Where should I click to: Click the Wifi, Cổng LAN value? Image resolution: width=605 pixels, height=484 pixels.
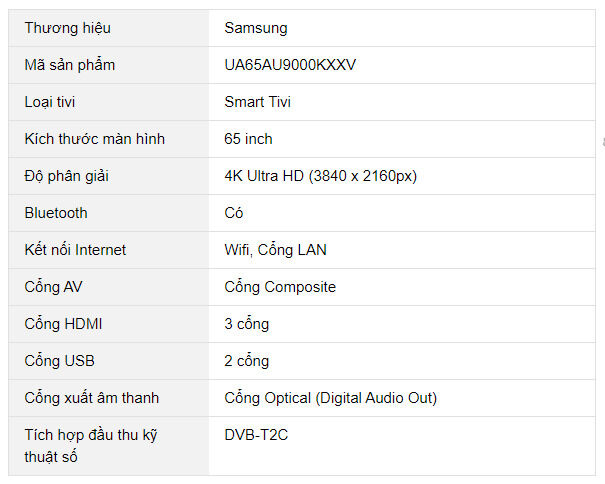click(275, 250)
